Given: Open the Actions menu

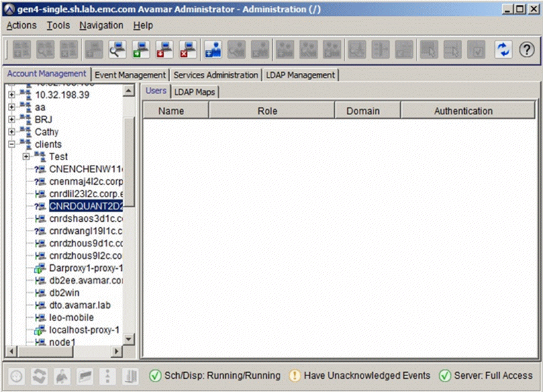Looking at the screenshot, I should (x=21, y=25).
